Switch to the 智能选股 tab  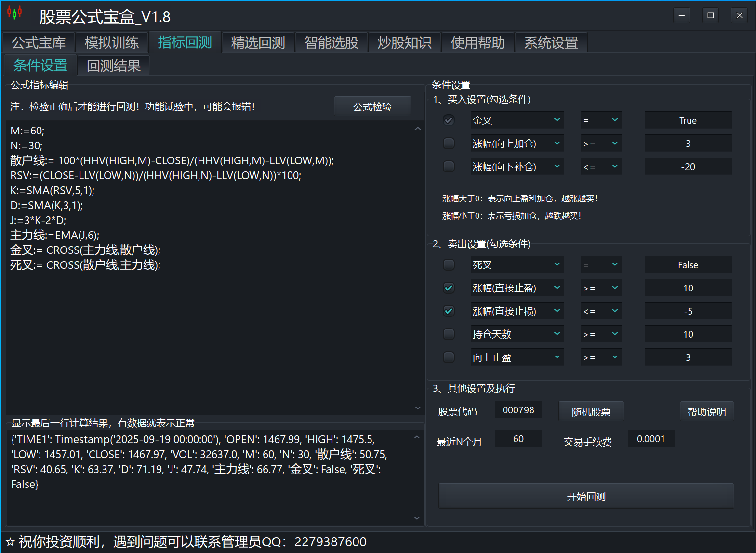331,42
